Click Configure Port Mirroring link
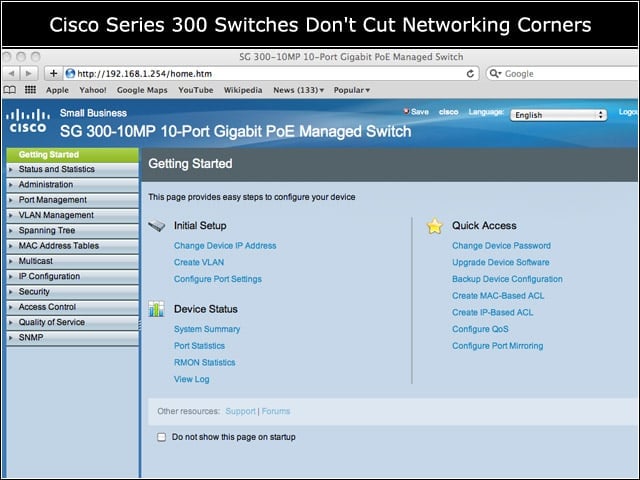Viewport: 640px width, 480px height. tap(498, 346)
